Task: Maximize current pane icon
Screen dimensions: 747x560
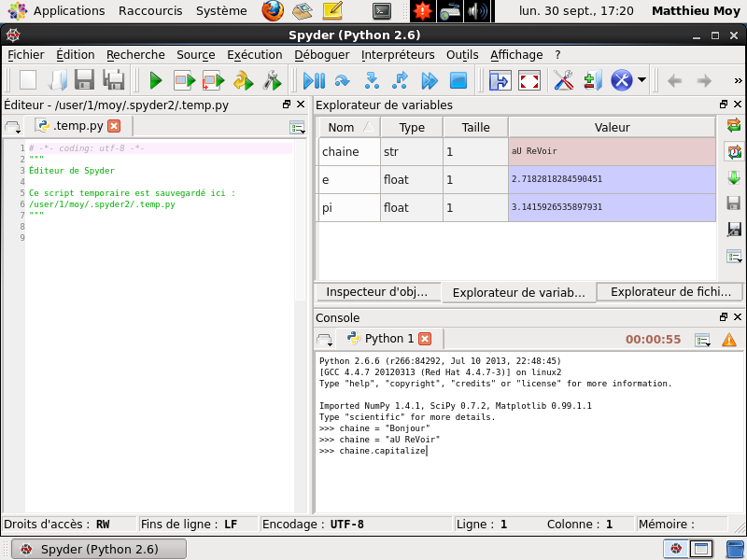Action: (x=500, y=80)
